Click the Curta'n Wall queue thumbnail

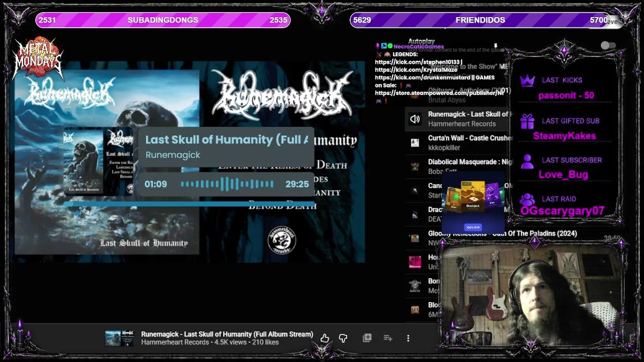coord(415,143)
